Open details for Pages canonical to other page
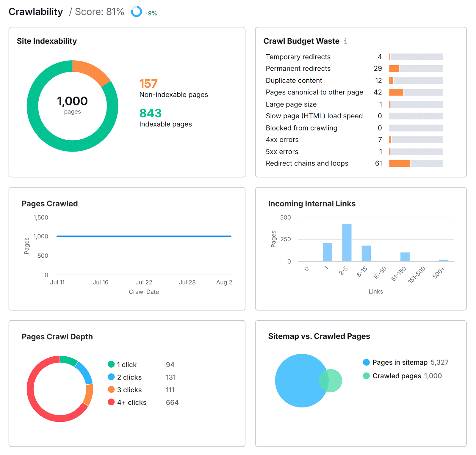Image resolution: width=476 pixels, height=455 pixels. click(314, 92)
